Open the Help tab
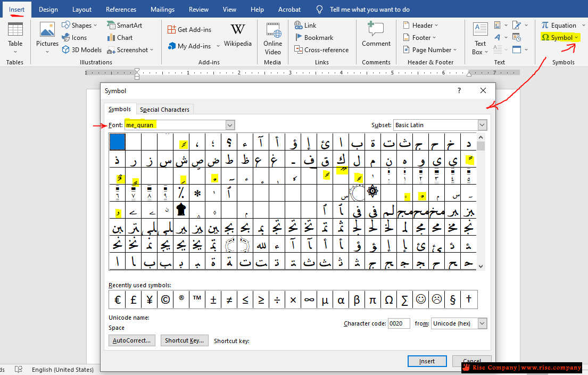 point(257,10)
